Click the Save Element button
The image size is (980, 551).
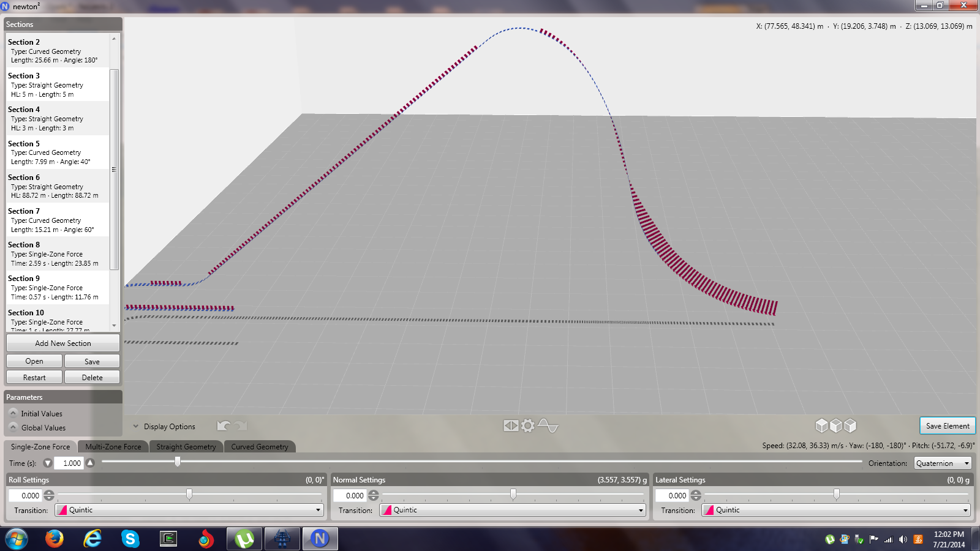tap(947, 426)
